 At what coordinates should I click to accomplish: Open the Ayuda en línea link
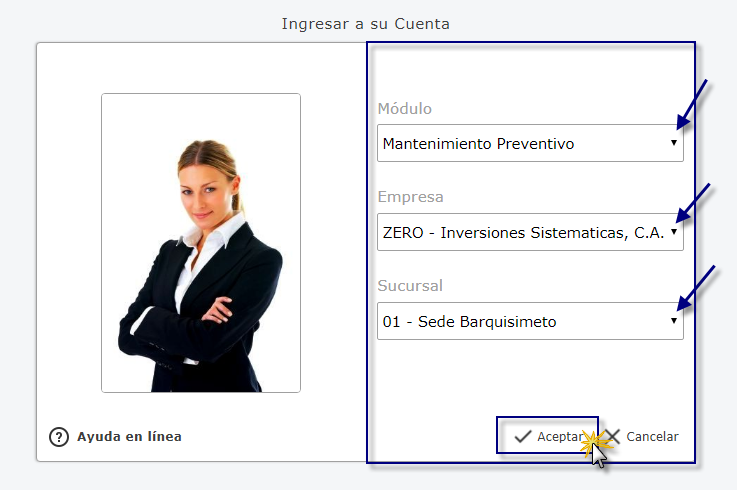[129, 436]
